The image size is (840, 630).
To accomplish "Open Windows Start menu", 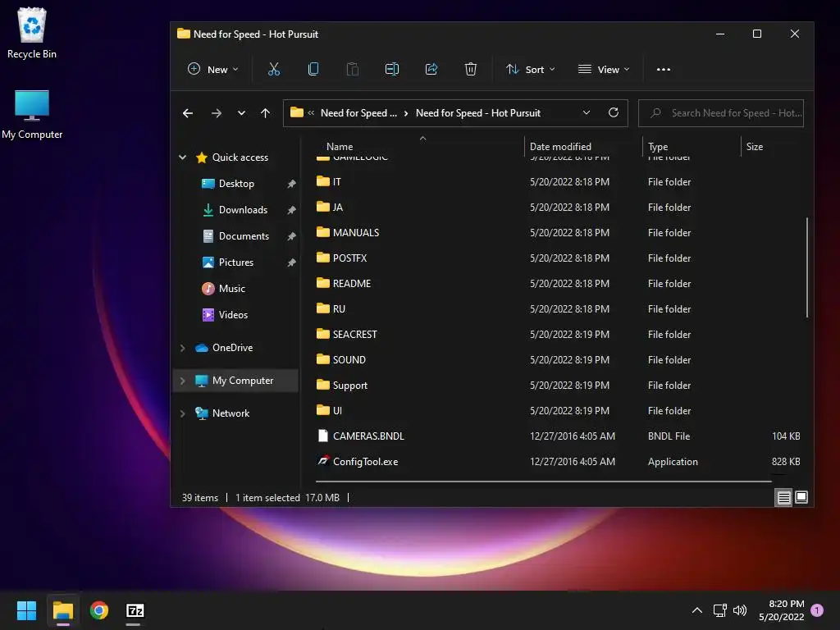I will [x=26, y=610].
